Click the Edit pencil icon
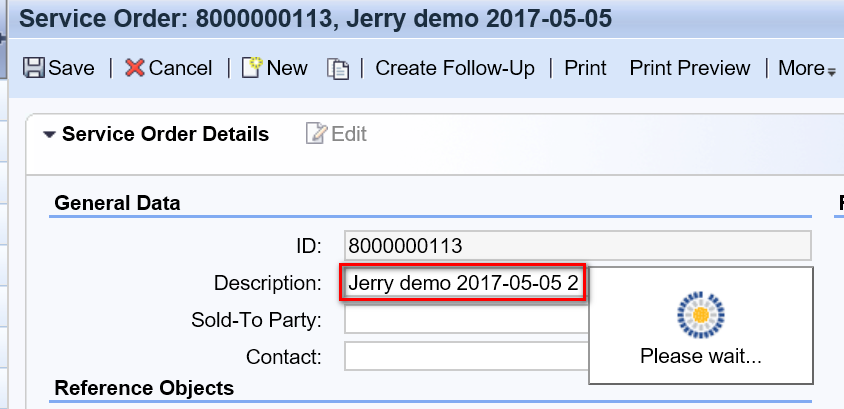 point(316,133)
